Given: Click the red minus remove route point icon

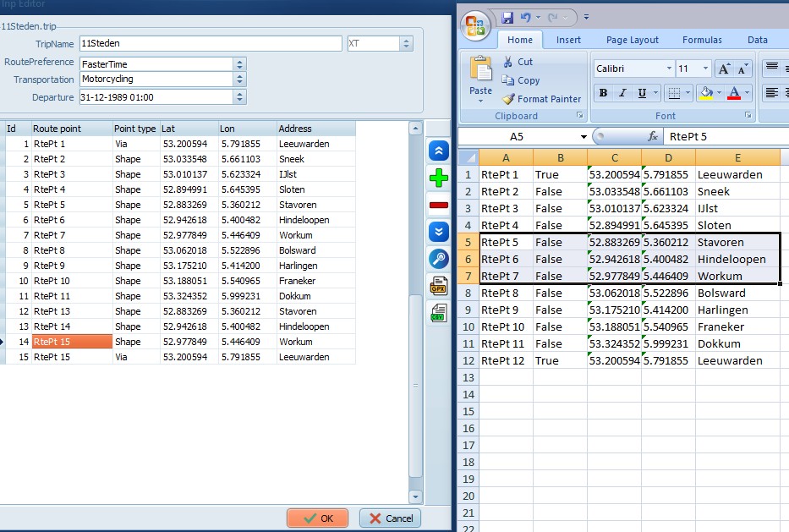Looking at the screenshot, I should pyautogui.click(x=439, y=205).
